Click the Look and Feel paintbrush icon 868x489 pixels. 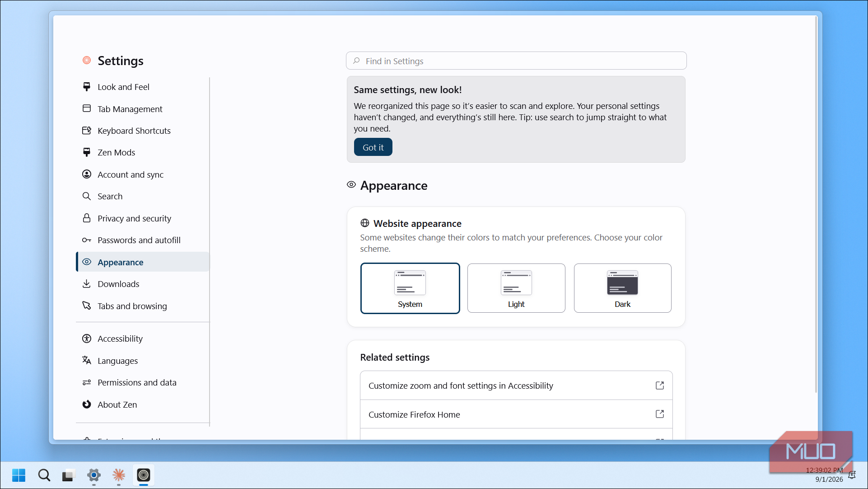87,87
